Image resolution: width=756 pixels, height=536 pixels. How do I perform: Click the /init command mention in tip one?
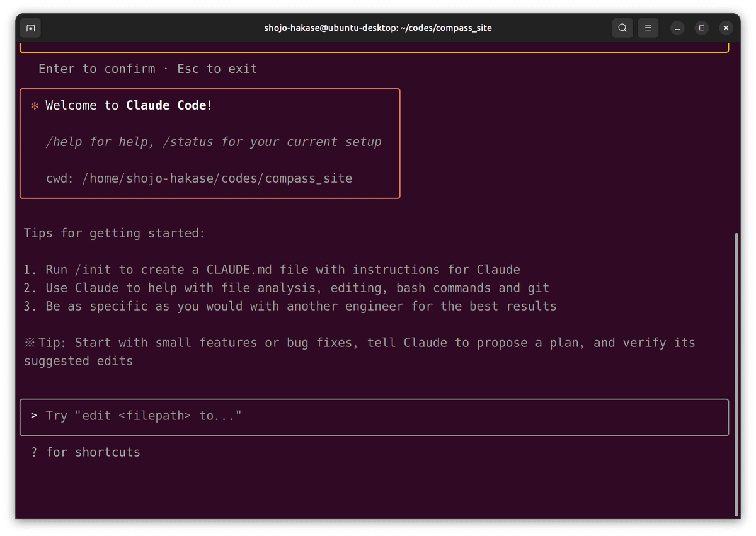[x=93, y=269]
